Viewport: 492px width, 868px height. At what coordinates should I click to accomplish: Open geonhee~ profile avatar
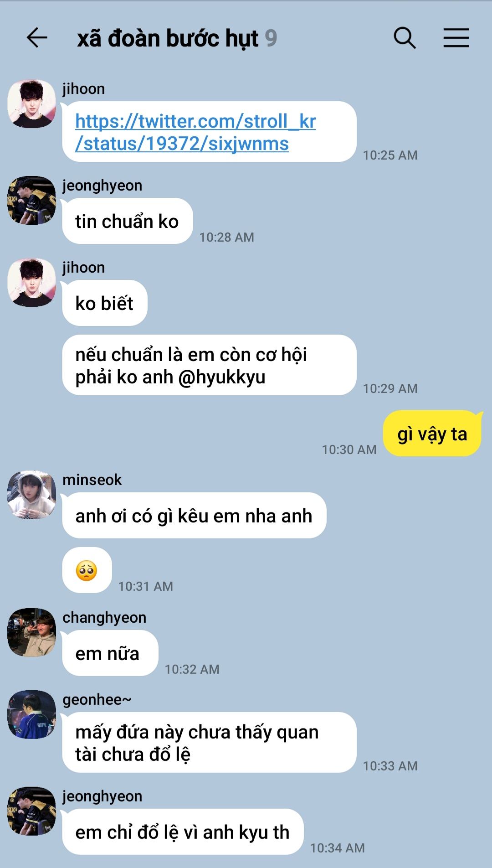32,715
